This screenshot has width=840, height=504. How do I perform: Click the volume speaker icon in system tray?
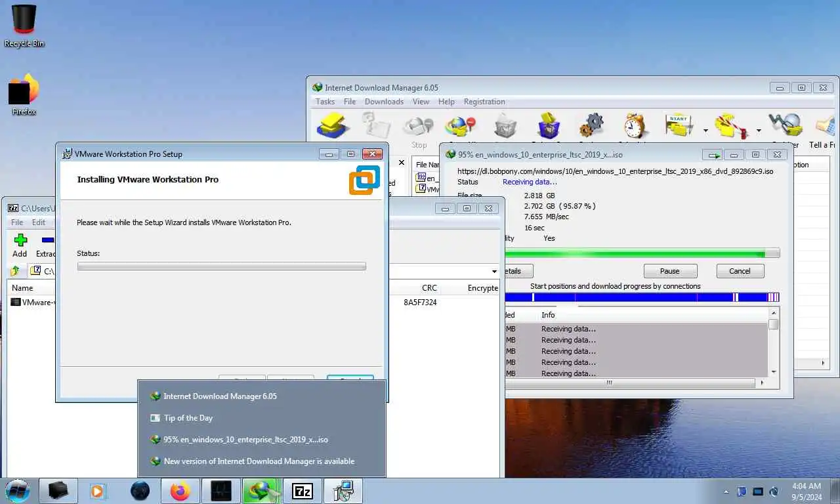[x=774, y=492]
